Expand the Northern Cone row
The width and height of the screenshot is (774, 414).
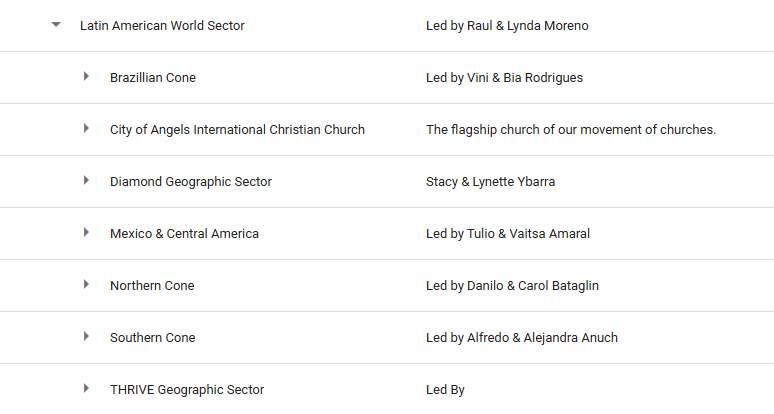(87, 285)
